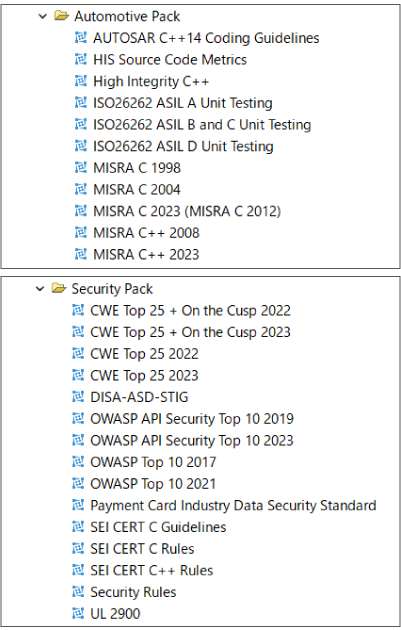
Task: Select High Integrity C++ configuration
Action: (x=151, y=82)
